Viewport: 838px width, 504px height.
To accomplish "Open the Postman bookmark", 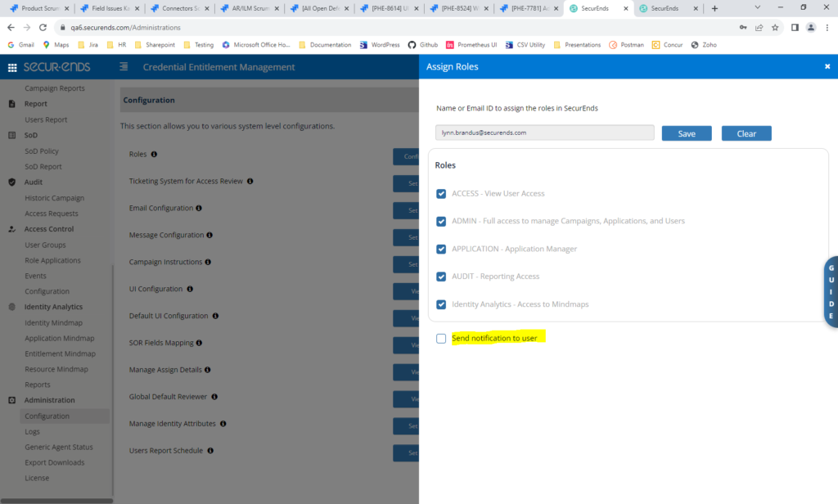I will point(626,45).
